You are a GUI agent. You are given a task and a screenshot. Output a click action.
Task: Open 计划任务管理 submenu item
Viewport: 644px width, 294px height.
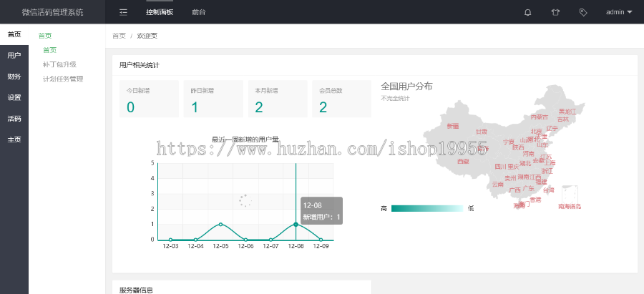tap(63, 79)
